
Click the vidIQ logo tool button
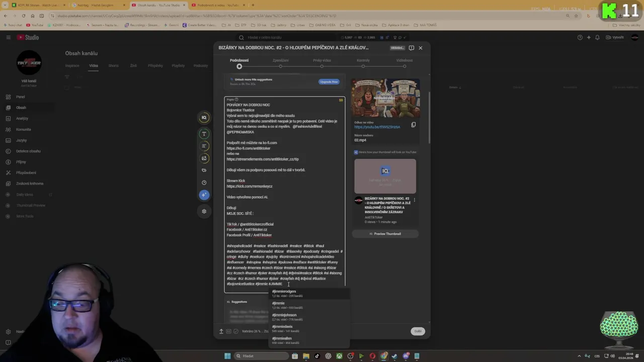tap(204, 118)
